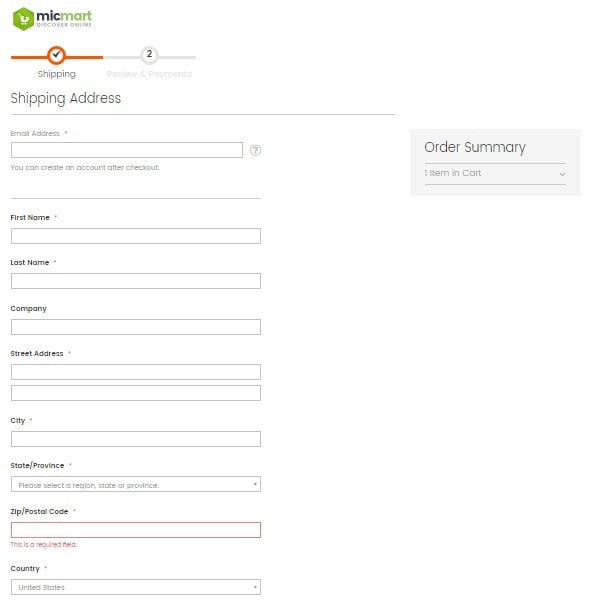Viewport: 593px width, 605px height.
Task: Select the Shipping step label
Action: (x=56, y=74)
